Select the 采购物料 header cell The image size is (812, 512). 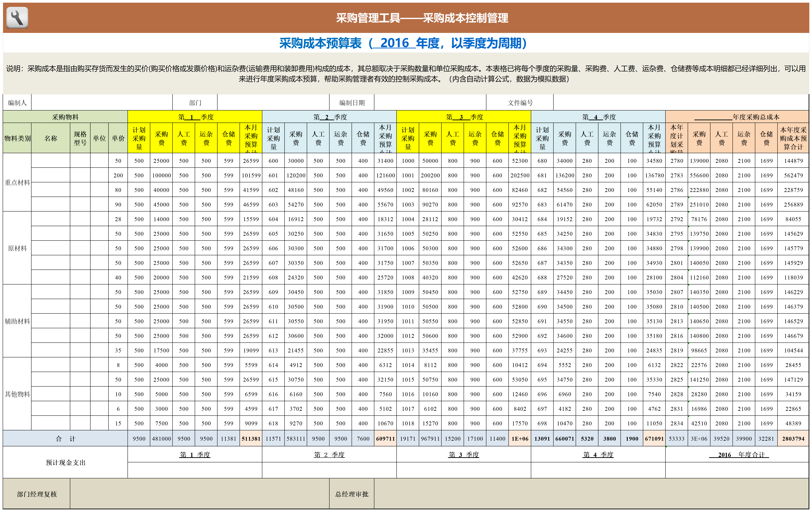coord(65,117)
